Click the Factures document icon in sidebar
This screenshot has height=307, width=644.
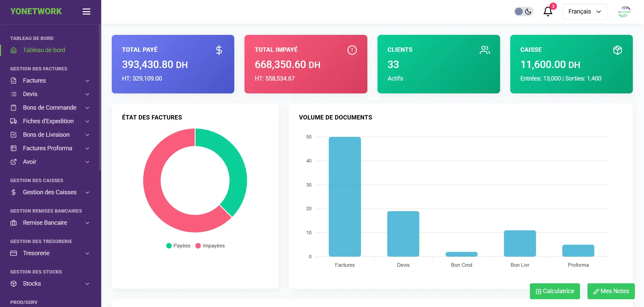click(14, 81)
